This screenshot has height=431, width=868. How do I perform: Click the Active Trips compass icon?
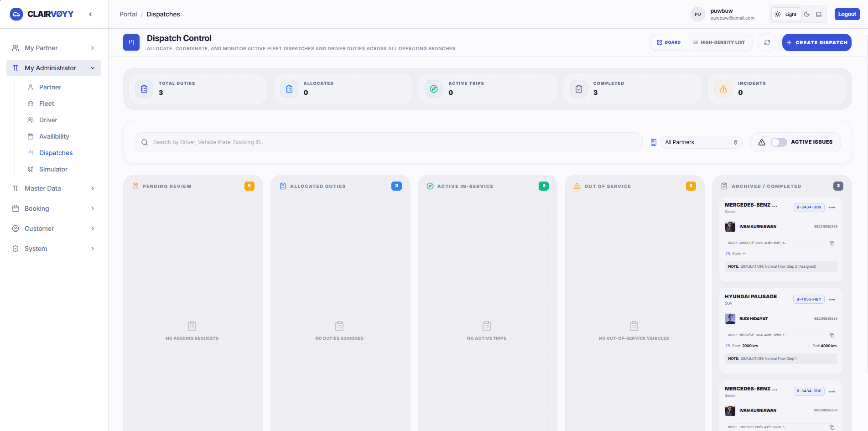(x=434, y=89)
